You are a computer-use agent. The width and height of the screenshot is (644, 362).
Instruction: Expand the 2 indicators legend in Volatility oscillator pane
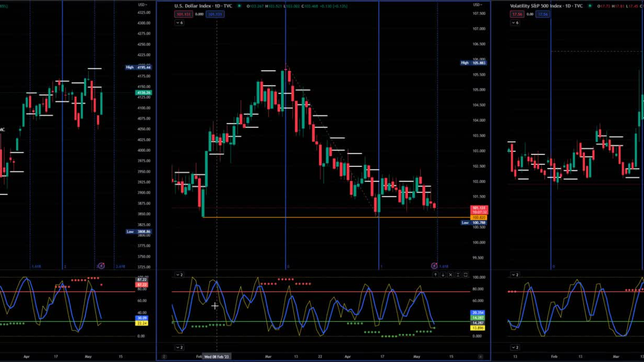[515, 275]
